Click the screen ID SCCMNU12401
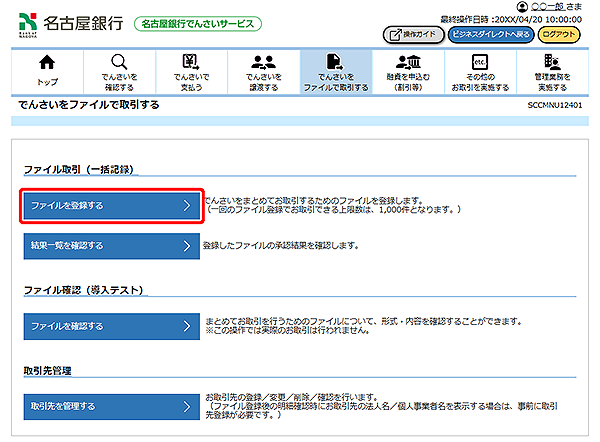600x442 pixels. (x=555, y=104)
